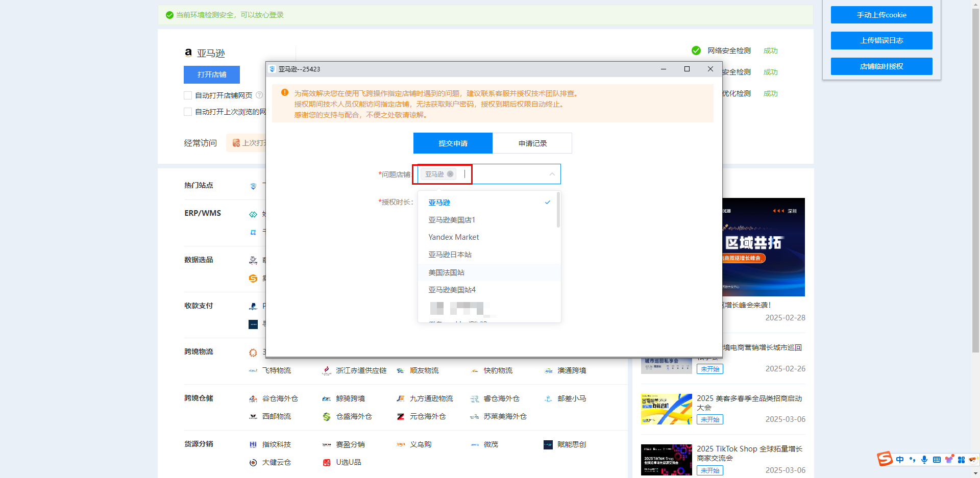The image size is (980, 478).
Task: Toggle Chinese/English mode in IME toolbar
Action: point(900,460)
